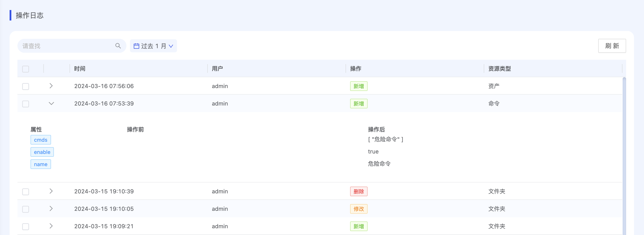Click the search magnifier icon
Screen dimensions: 644x235
tap(118, 46)
